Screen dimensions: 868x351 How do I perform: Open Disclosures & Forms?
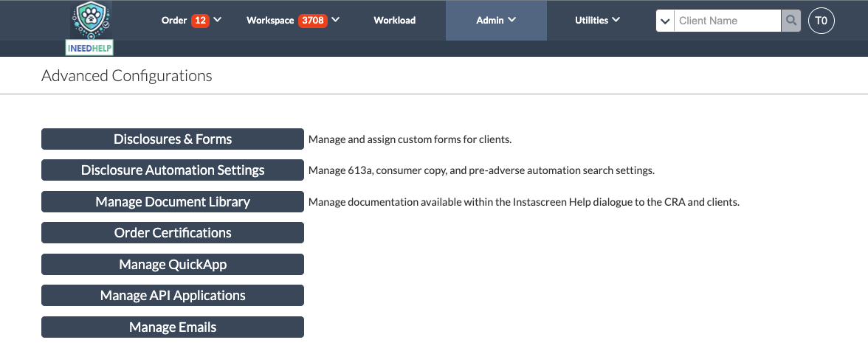coord(173,139)
